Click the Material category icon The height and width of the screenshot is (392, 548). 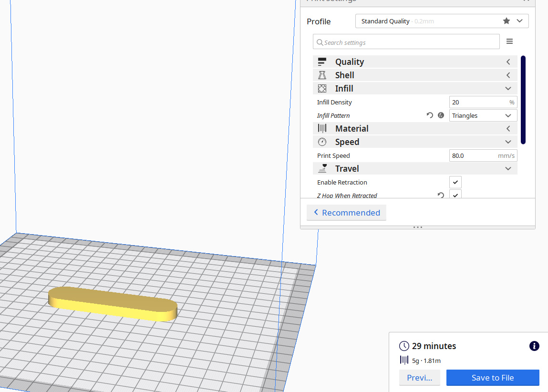(322, 129)
